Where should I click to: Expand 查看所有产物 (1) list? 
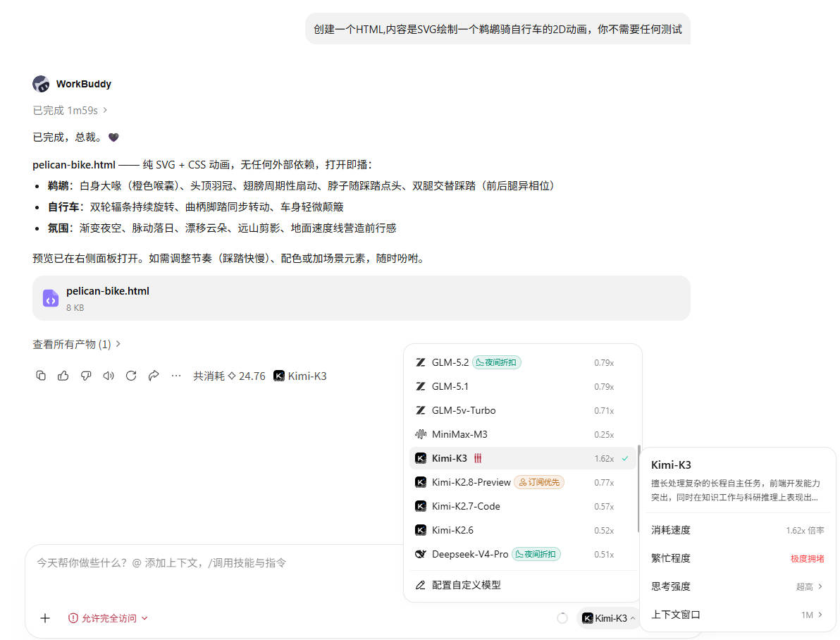[77, 344]
